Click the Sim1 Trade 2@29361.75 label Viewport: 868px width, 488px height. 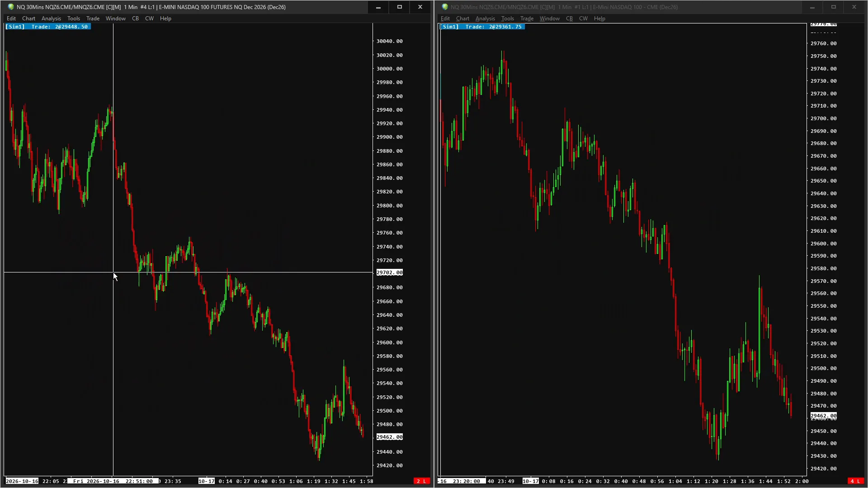(x=482, y=27)
